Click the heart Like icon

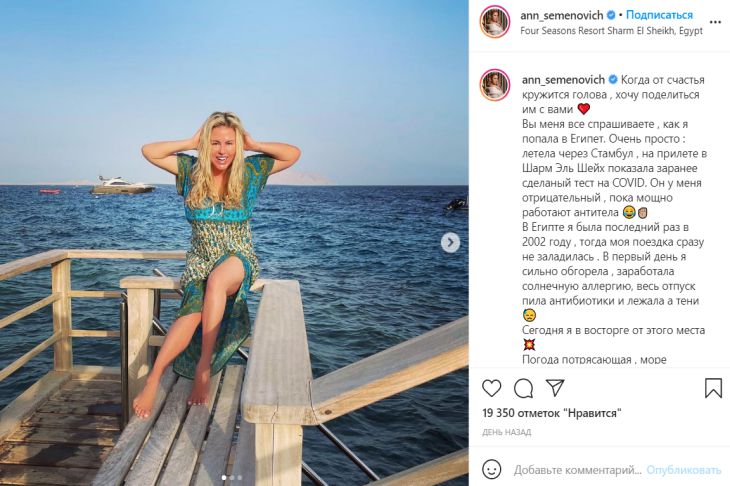pyautogui.click(x=492, y=388)
